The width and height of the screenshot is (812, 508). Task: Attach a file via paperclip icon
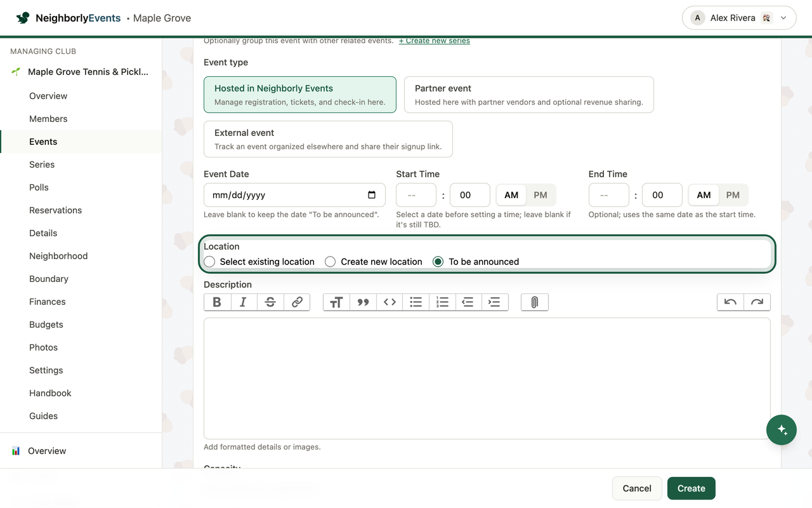[535, 302]
